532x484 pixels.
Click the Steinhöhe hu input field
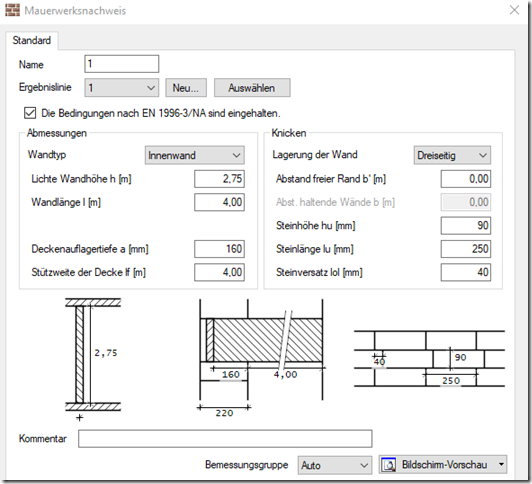point(466,226)
